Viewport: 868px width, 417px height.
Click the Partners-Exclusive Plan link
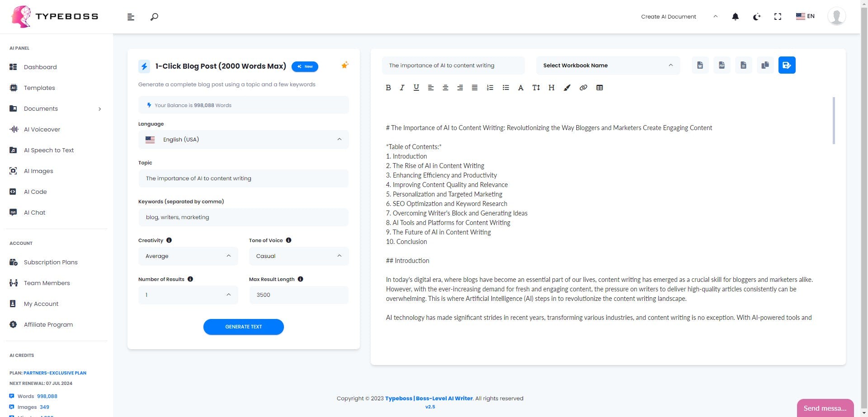(55, 373)
